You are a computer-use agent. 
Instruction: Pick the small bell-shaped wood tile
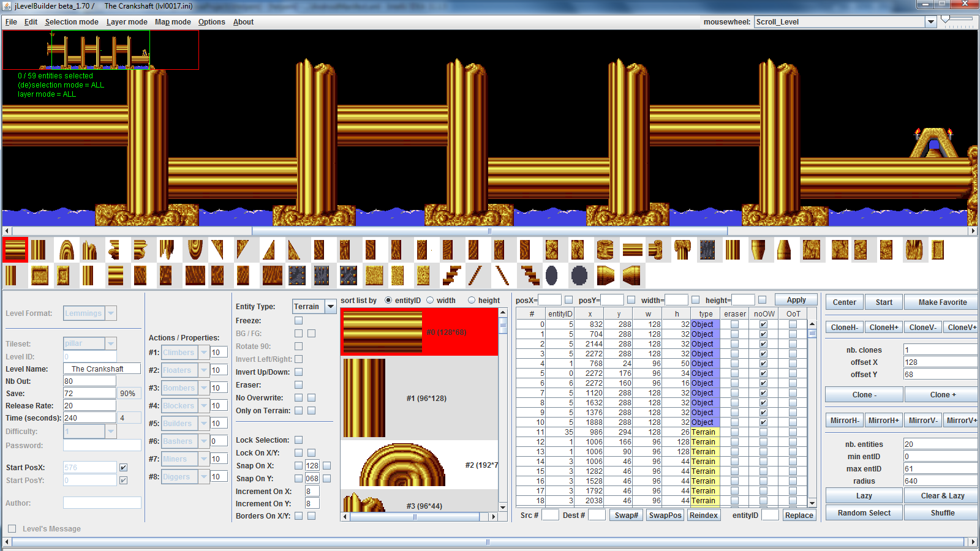tap(784, 250)
